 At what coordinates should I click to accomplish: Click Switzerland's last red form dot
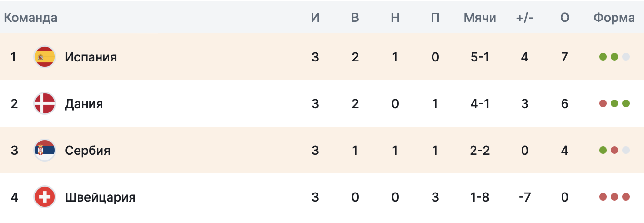coord(626,197)
